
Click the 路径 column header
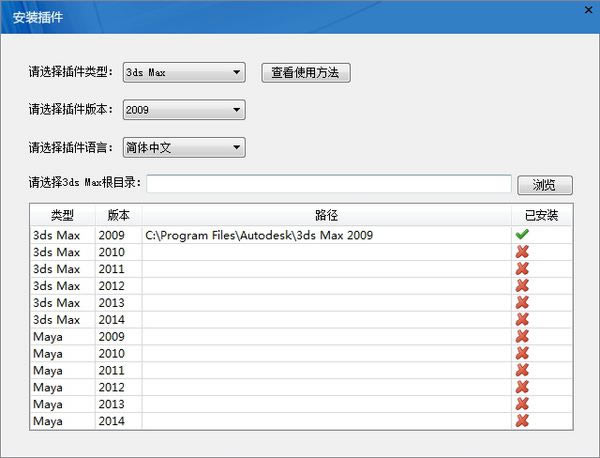pyautogui.click(x=327, y=215)
